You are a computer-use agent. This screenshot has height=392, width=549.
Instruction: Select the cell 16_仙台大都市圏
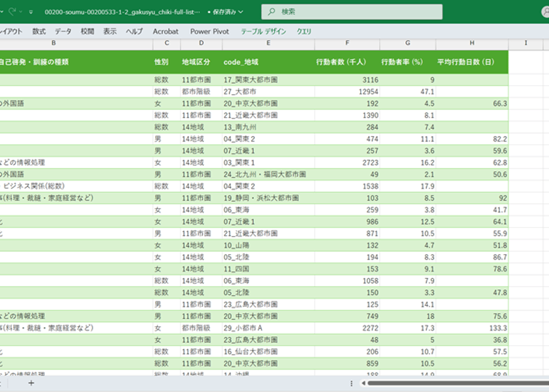(268, 352)
